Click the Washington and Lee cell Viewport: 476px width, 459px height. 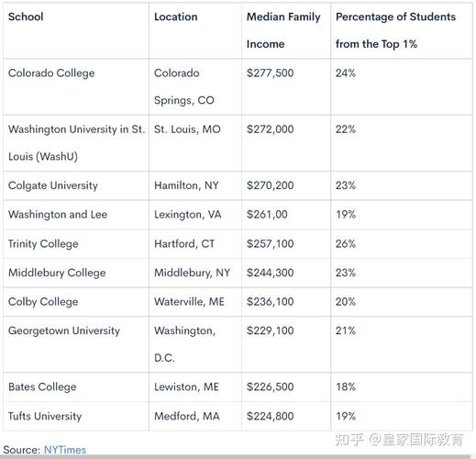click(x=58, y=215)
